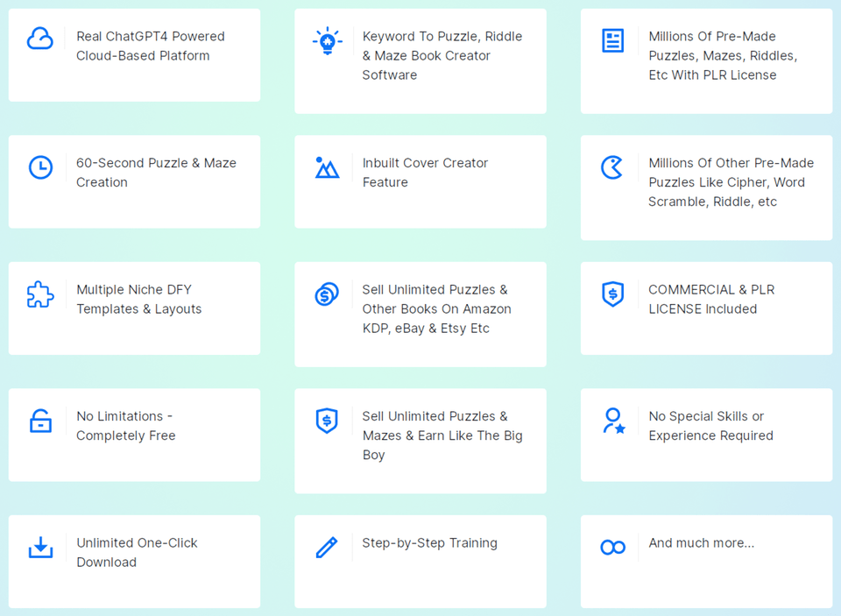Click the cloud icon beside ChatGPT4 platform

click(x=40, y=39)
